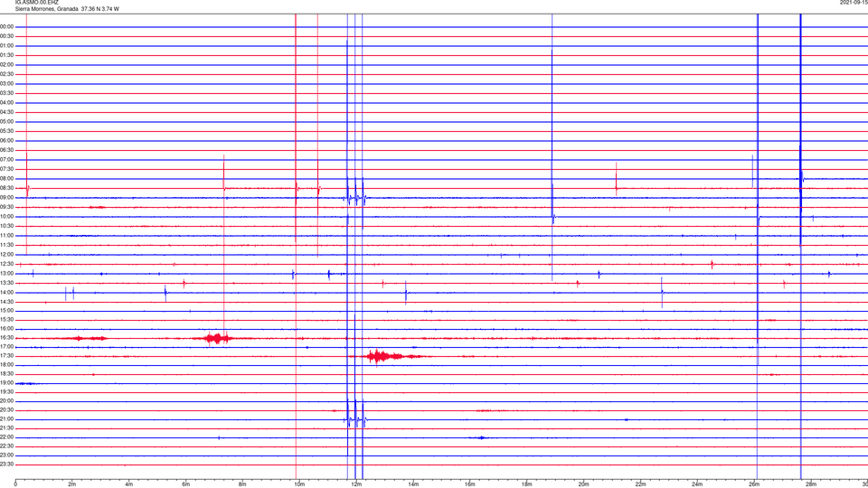
Task: Select the 06:30 trace time label
Action: pyautogui.click(x=7, y=150)
